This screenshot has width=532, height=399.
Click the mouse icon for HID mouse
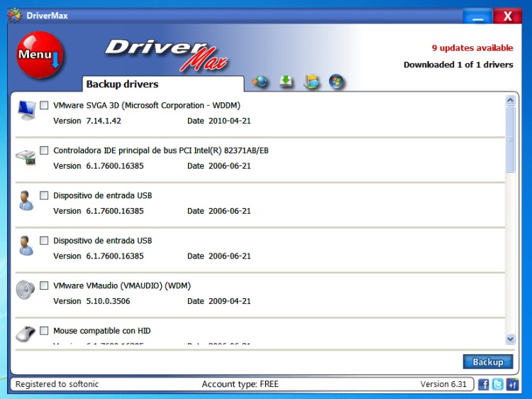click(26, 334)
